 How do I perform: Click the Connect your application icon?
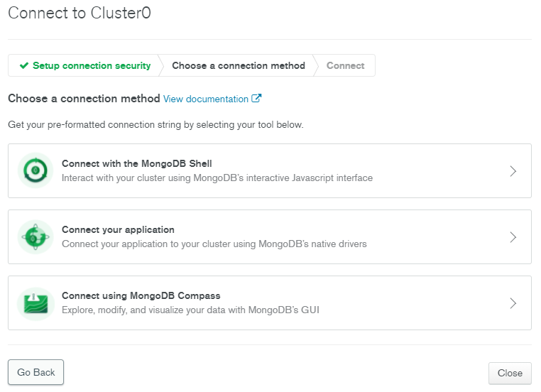(35, 236)
